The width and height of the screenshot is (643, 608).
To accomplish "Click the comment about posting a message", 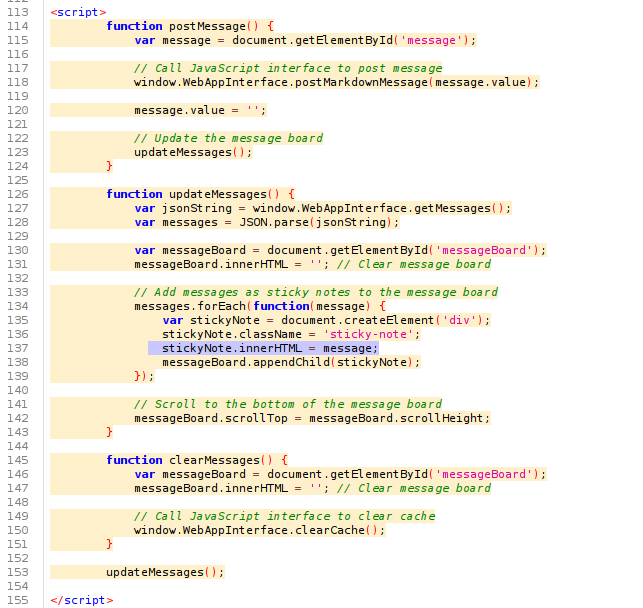I will click(x=287, y=68).
